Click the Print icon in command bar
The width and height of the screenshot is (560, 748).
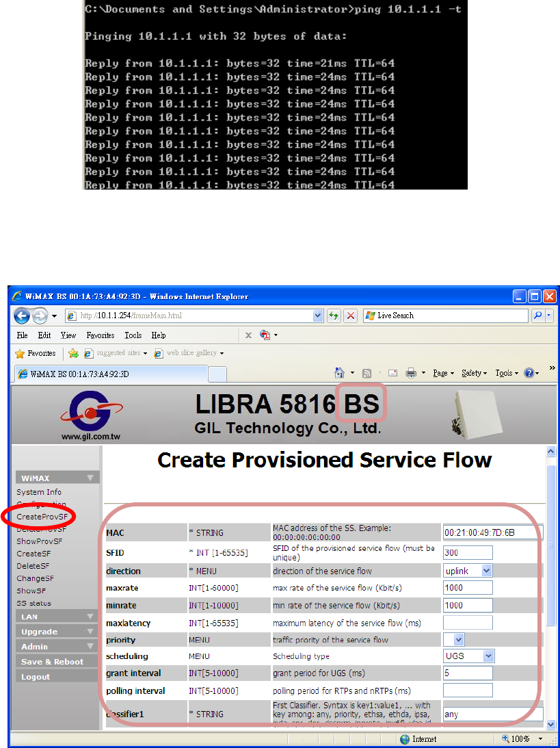tap(411, 374)
